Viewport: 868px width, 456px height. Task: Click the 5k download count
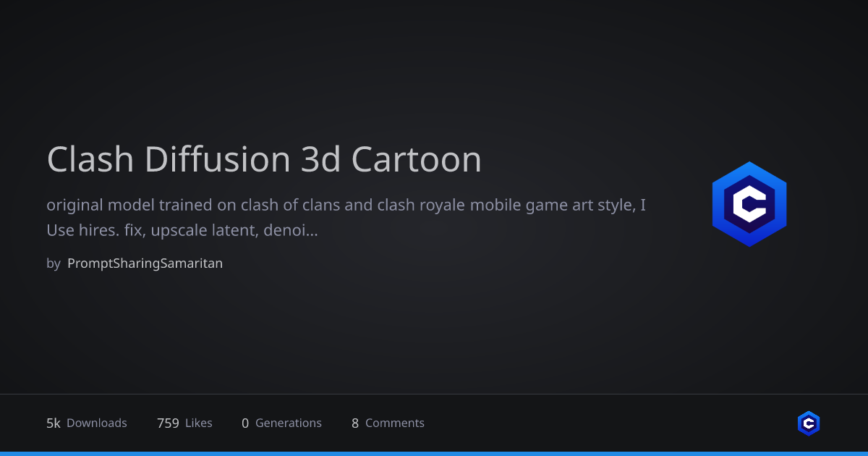point(54,423)
